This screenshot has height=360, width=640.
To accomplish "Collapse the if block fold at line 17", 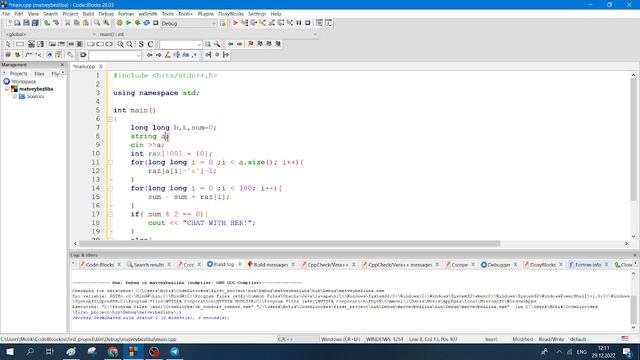I will point(110,214).
